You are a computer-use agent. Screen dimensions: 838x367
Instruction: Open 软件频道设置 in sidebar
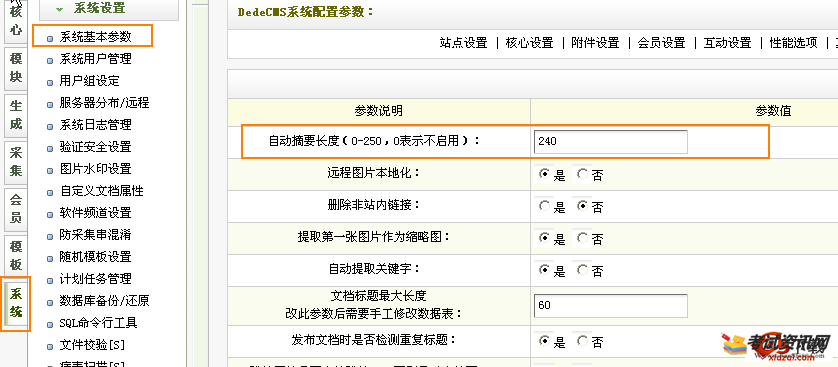tap(95, 213)
